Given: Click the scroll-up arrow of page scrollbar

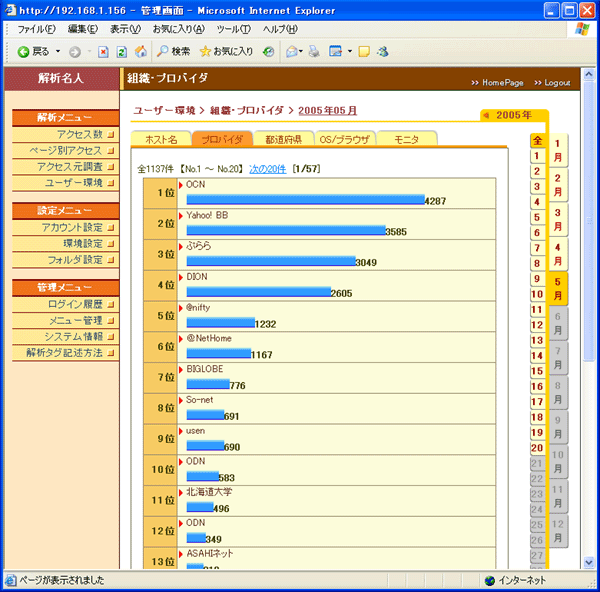Looking at the screenshot, I should [x=589, y=74].
